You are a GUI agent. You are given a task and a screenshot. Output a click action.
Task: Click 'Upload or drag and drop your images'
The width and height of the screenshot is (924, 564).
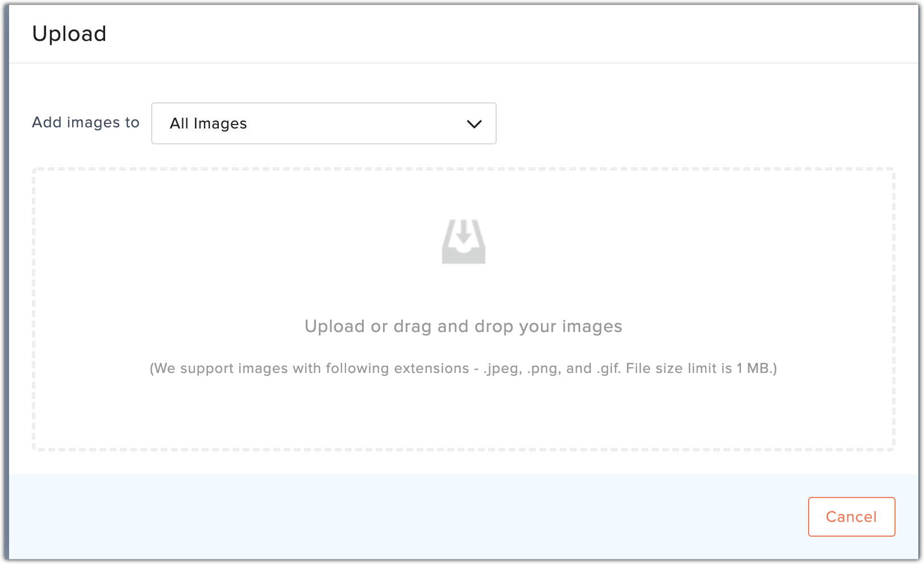pos(463,326)
